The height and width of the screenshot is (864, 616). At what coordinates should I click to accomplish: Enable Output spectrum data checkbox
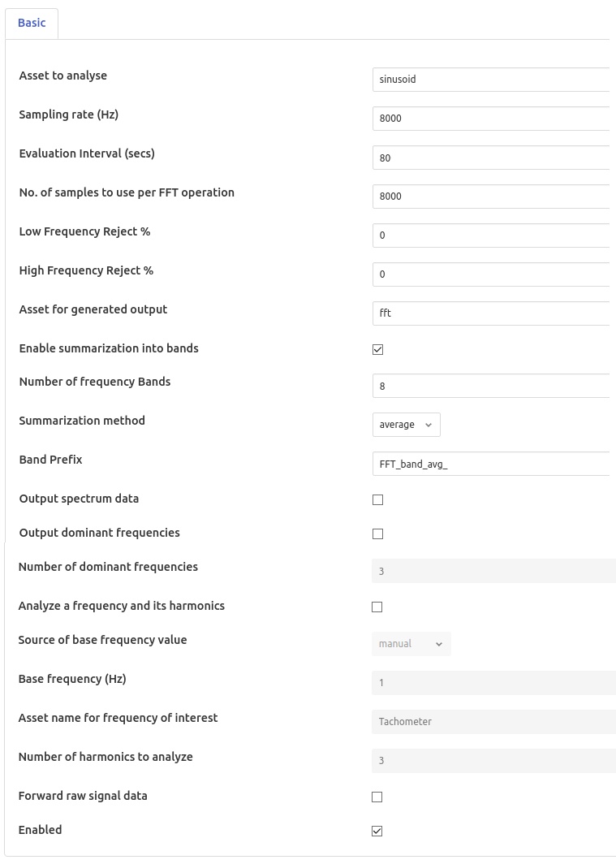tap(377, 500)
